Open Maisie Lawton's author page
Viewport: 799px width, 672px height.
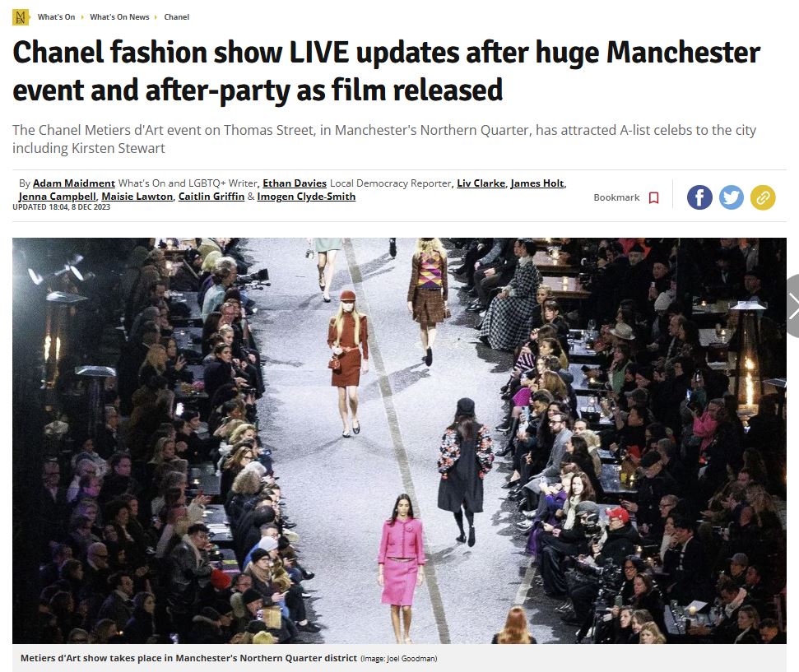pos(137,196)
